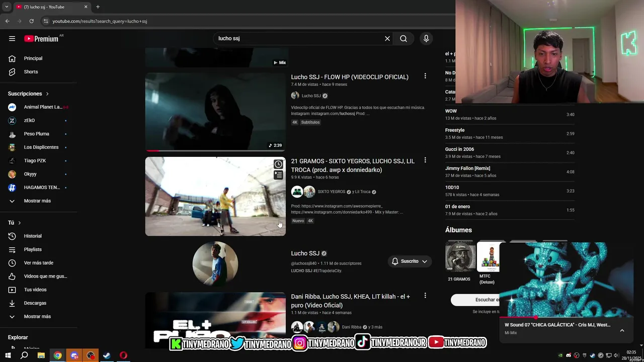Start voice search with the microphone
644x362 pixels.
(x=426, y=38)
